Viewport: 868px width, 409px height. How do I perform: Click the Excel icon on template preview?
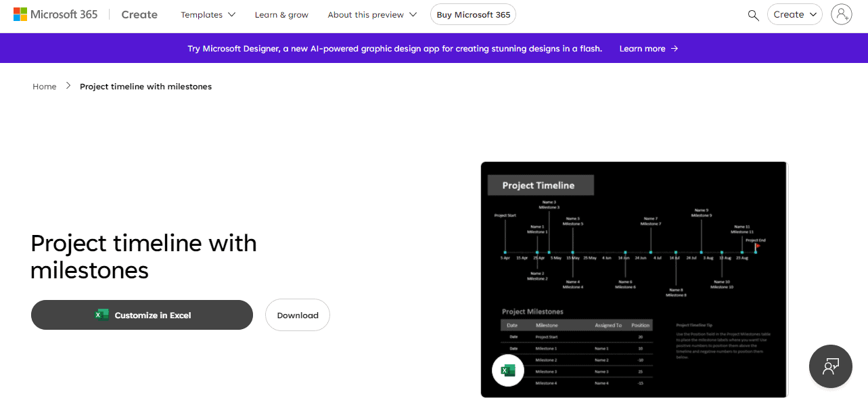click(507, 370)
